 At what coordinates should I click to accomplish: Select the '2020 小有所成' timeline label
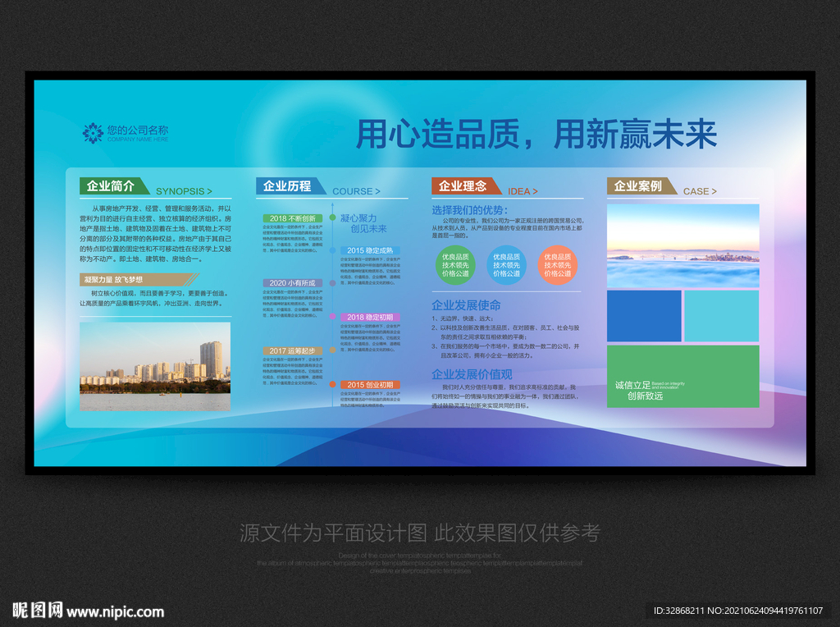(293, 283)
